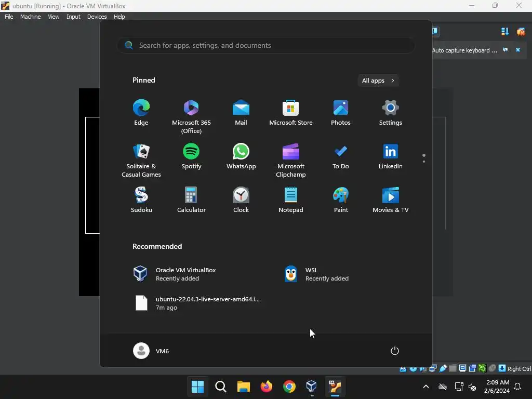The width and height of the screenshot is (532, 399).
Task: Open notifications bell icon
Action: pyautogui.click(x=517, y=387)
